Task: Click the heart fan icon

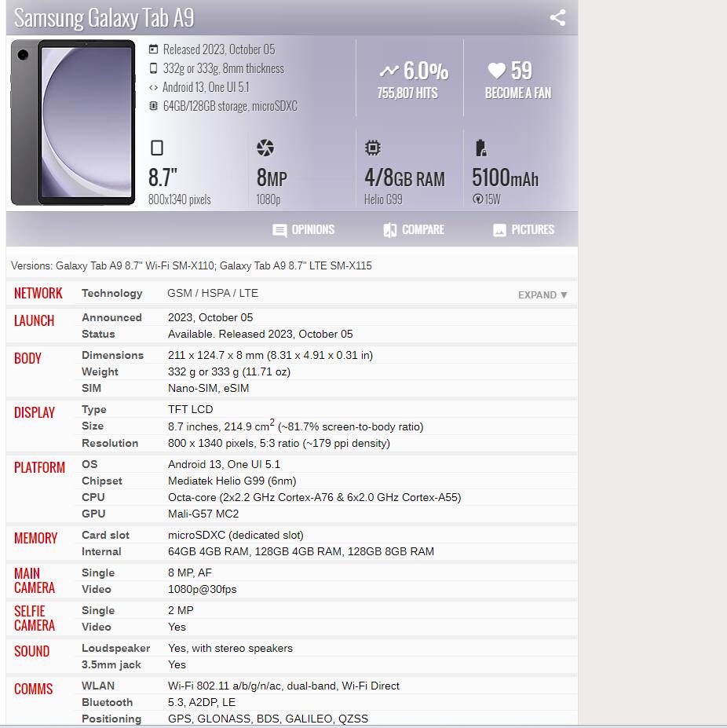Action: (x=497, y=71)
